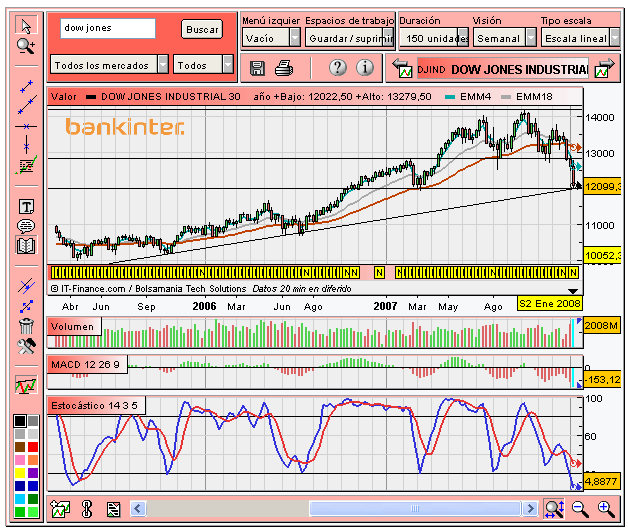Screen dimensions: 628x532
Task: Pick the cyan color swatch
Action: coord(20,499)
